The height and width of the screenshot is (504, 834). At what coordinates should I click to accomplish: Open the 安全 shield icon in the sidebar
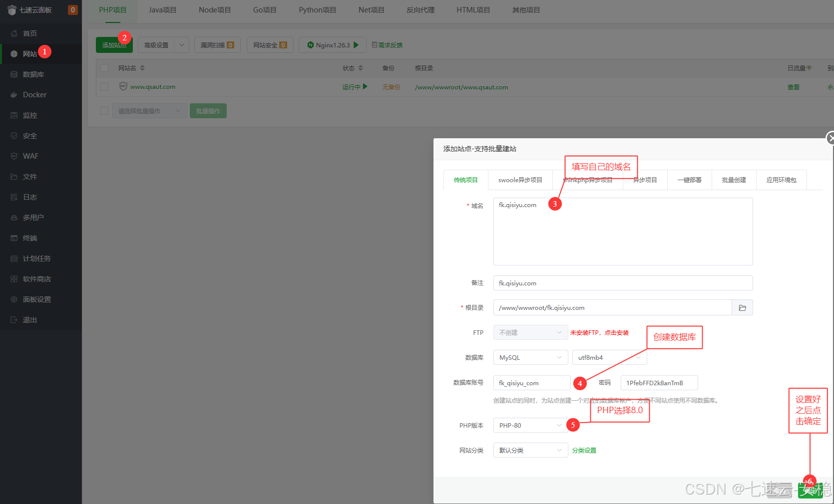(14, 136)
